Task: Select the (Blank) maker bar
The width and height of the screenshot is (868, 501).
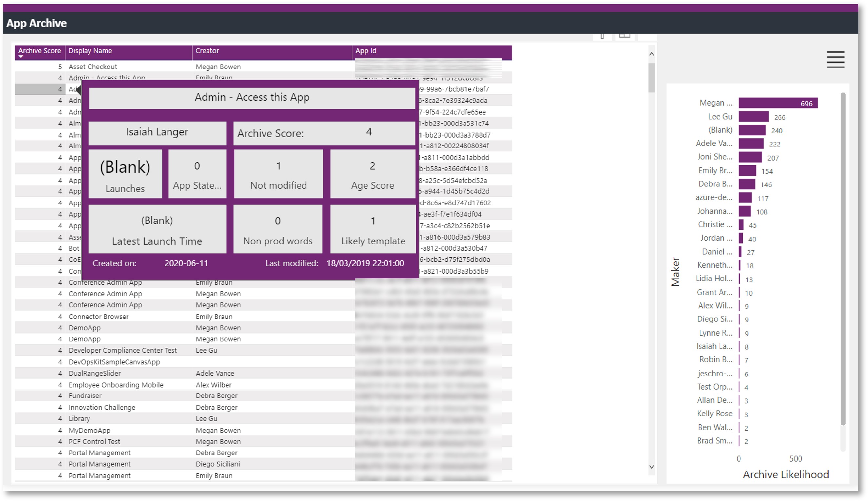Action: point(752,130)
